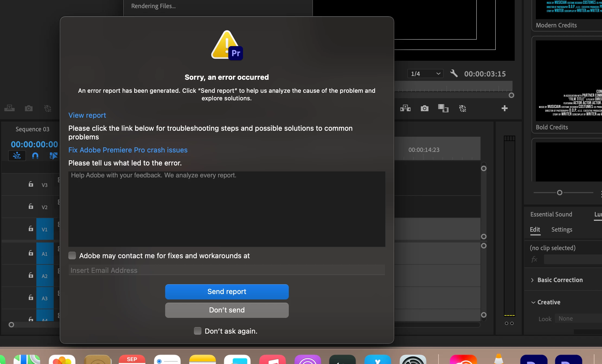Viewport: 602px width, 364px height.
Task: Toggle the timeline Snap magnet icon
Action: [35, 156]
